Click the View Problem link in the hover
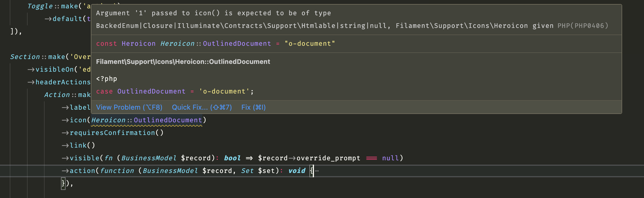 click(129, 107)
